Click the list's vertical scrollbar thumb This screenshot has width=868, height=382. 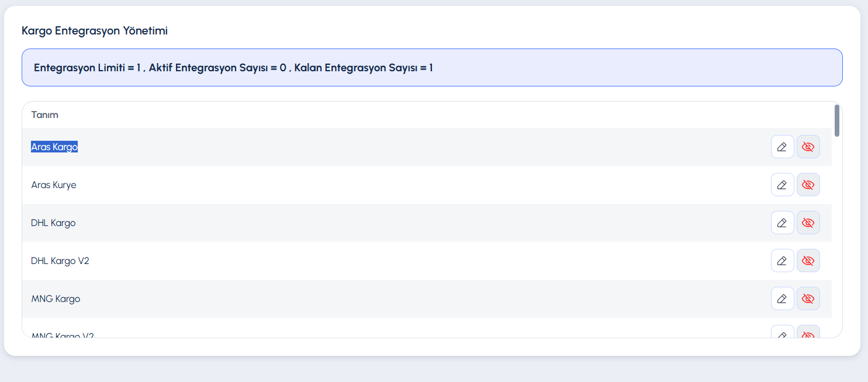click(837, 120)
